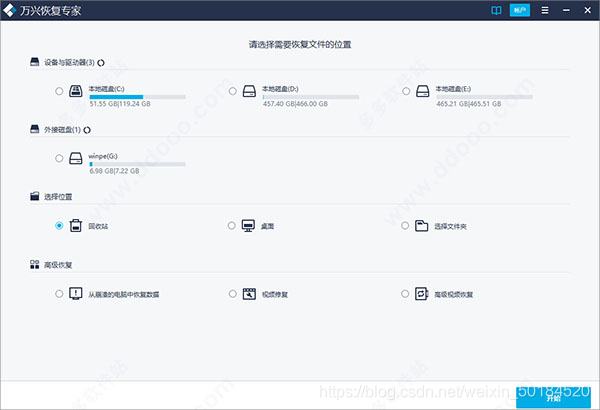600x410 pixels.
Task: Refresh the 外接磁盘 external disks list
Action: click(87, 130)
